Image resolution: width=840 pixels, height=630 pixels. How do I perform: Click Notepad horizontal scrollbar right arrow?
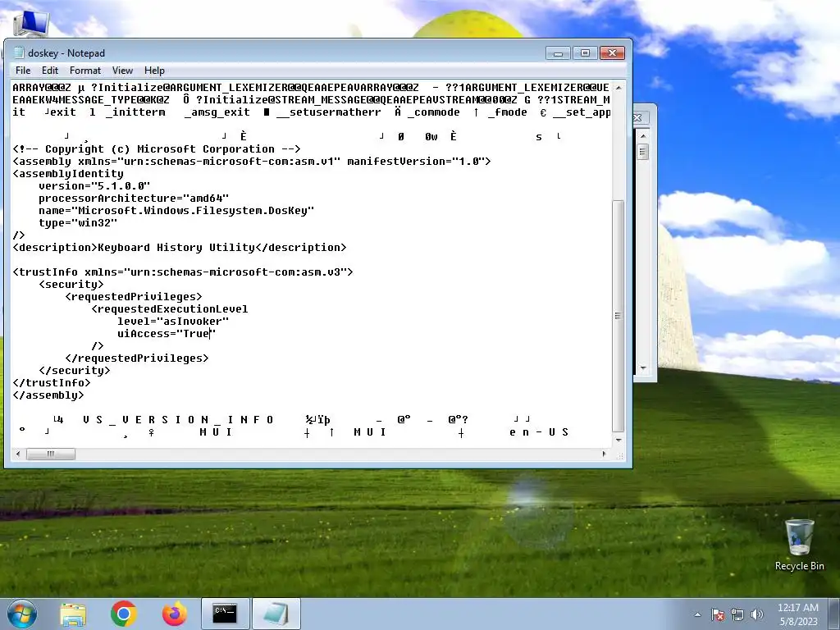(604, 454)
